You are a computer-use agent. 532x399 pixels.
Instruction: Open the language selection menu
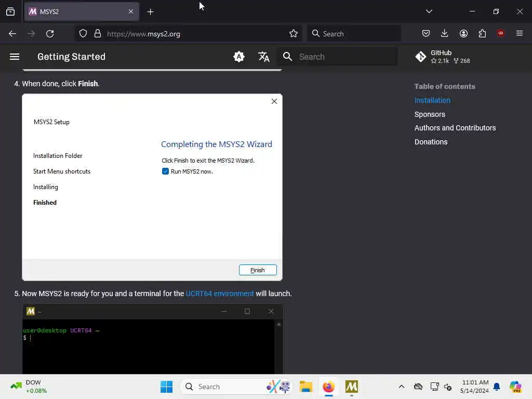coord(263,57)
